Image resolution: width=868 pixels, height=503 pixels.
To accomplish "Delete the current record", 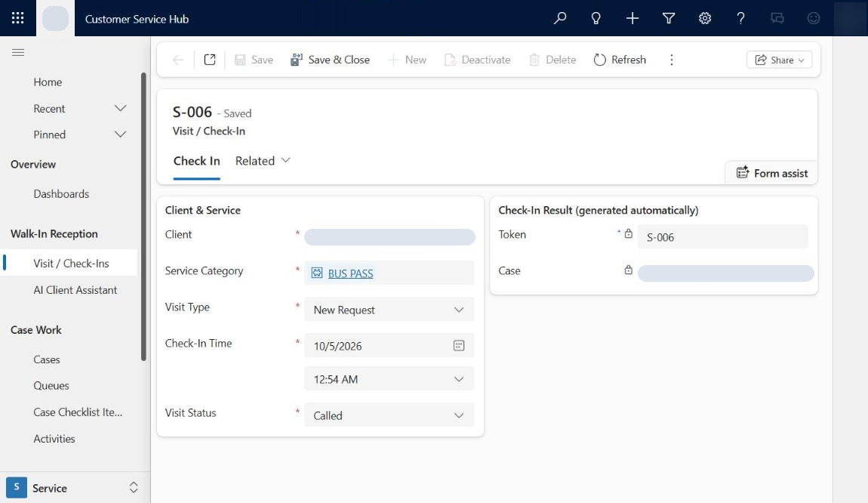I will (553, 60).
